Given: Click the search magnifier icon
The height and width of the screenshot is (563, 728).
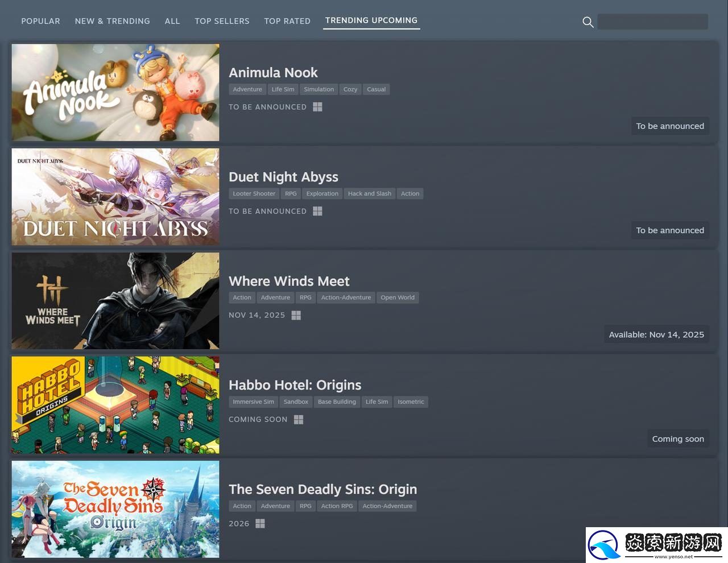Looking at the screenshot, I should pyautogui.click(x=588, y=22).
